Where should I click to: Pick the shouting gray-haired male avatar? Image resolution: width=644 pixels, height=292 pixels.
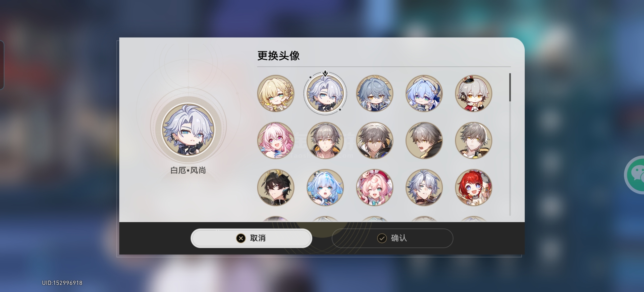click(x=424, y=140)
